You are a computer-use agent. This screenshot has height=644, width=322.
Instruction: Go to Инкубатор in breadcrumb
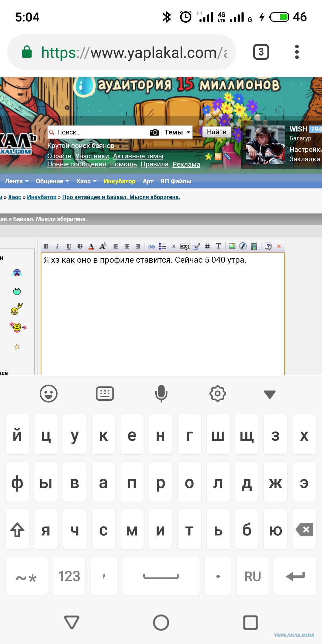pyautogui.click(x=42, y=197)
